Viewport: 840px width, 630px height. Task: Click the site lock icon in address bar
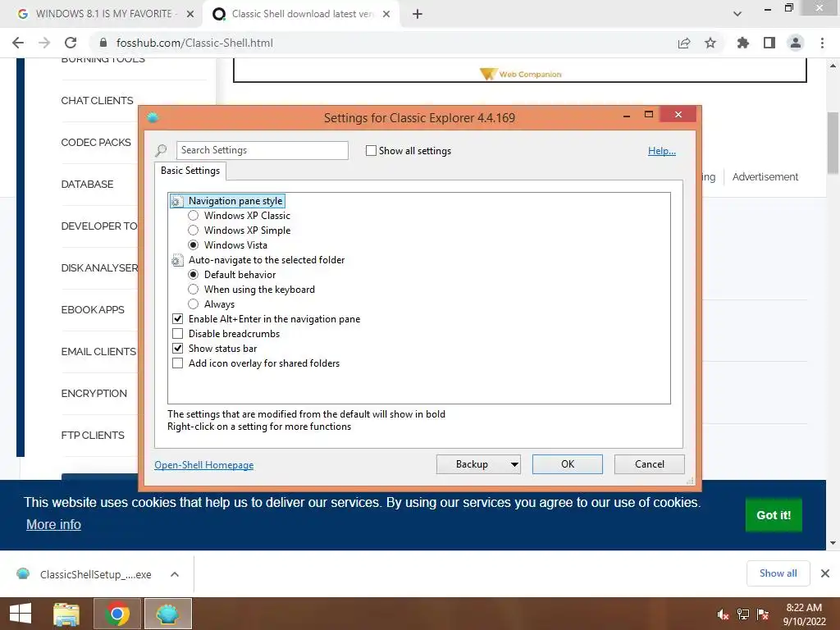coord(104,43)
